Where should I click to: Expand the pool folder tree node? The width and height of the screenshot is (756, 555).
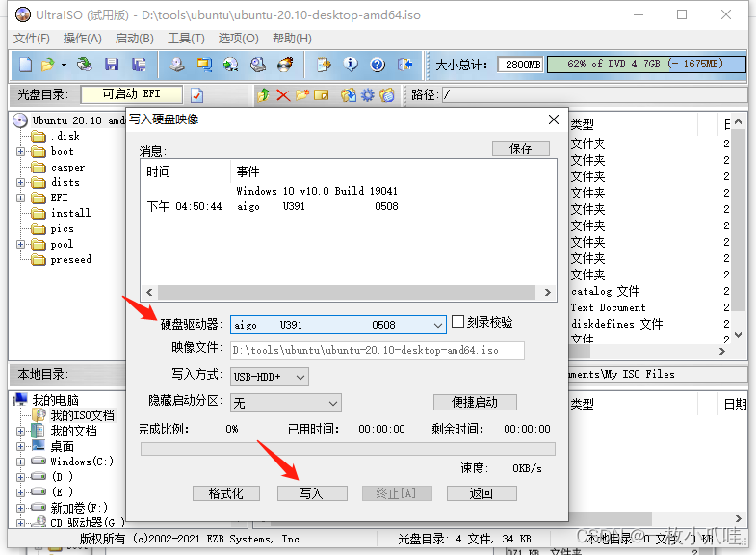pos(20,245)
